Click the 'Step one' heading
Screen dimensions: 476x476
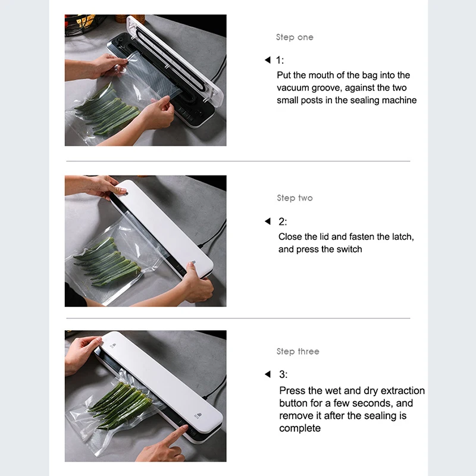pyautogui.click(x=295, y=37)
